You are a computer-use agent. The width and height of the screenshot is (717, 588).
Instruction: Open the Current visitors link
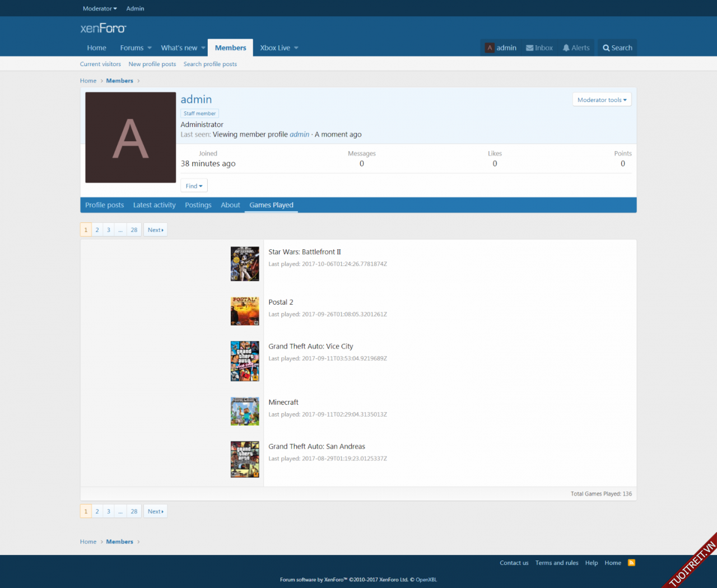100,64
